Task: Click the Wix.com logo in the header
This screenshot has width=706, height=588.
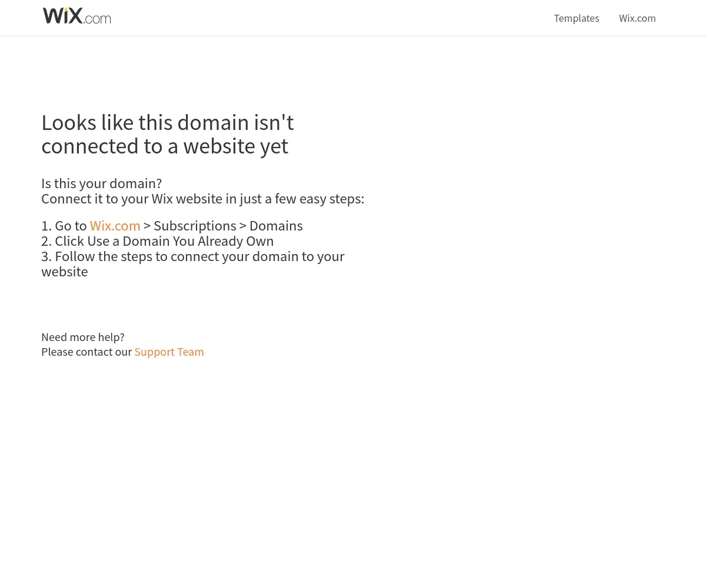Action: click(77, 16)
